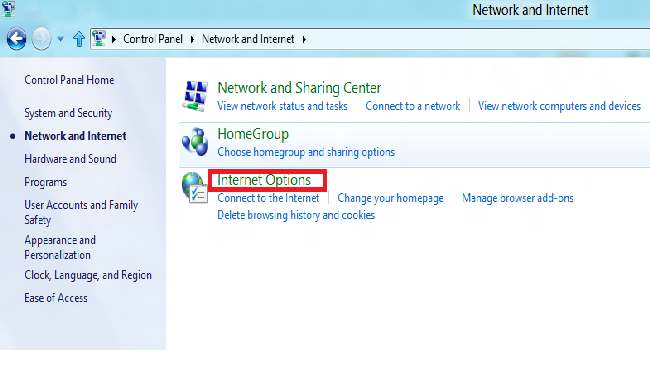Select Network and Internet breadcrumb
The height and width of the screenshot is (377, 650).
[x=248, y=39]
